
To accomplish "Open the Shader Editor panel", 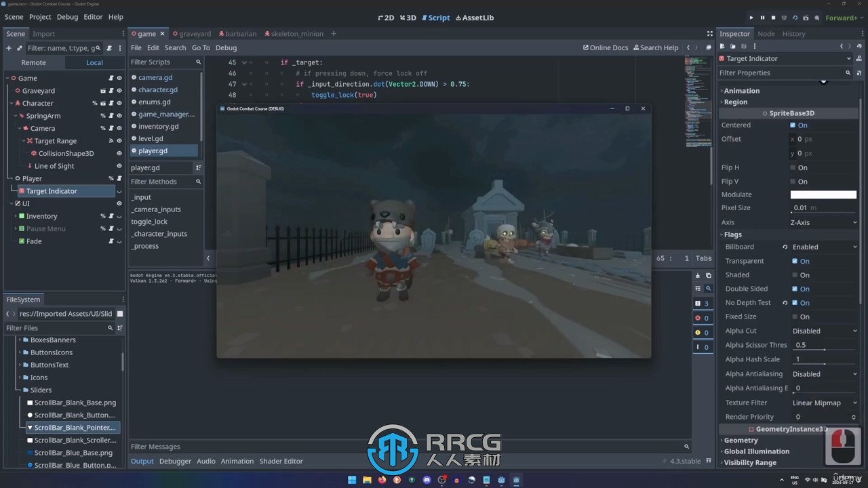I will coord(281,462).
